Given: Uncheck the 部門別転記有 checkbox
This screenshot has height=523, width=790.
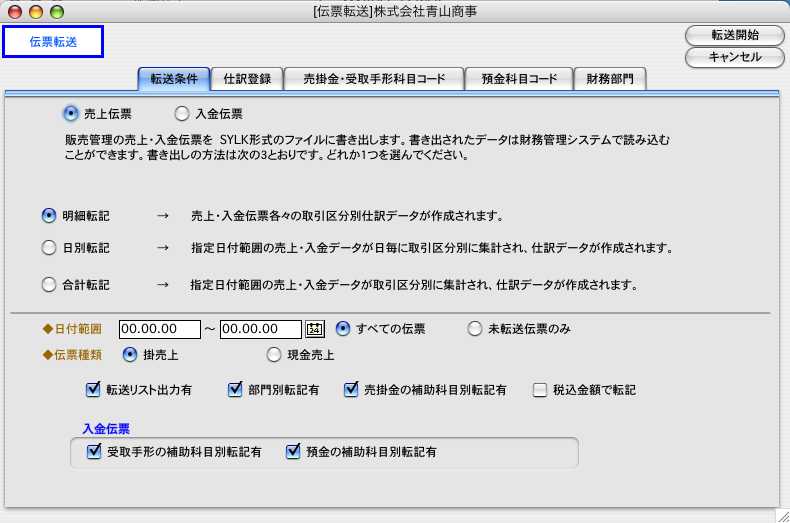Looking at the screenshot, I should [x=236, y=390].
